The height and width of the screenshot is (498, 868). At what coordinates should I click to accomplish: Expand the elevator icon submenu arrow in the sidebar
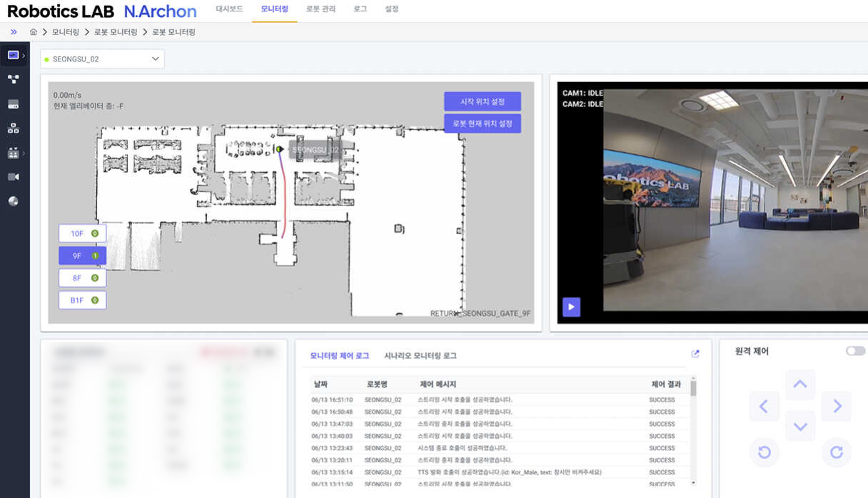coord(24,153)
